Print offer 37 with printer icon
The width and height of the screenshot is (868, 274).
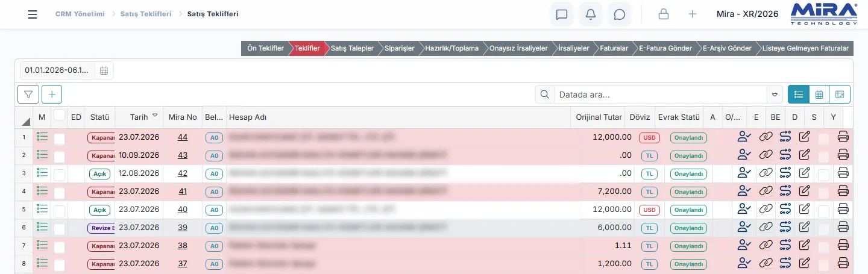[x=843, y=264]
